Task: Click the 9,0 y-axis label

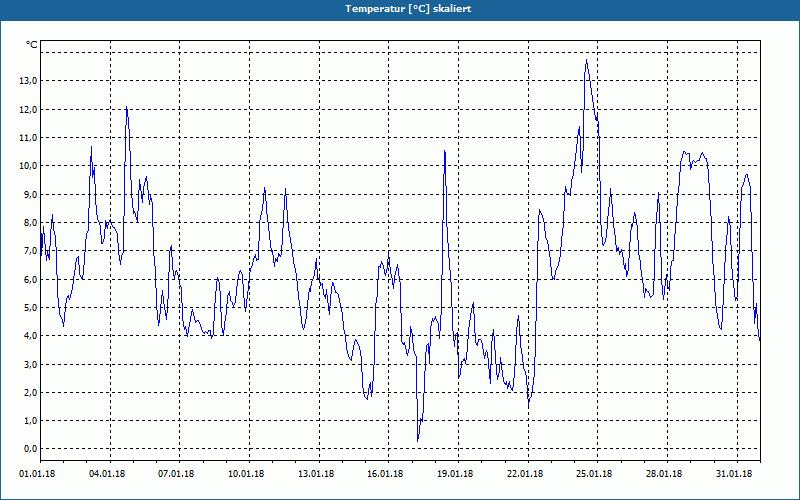Action: (30, 194)
